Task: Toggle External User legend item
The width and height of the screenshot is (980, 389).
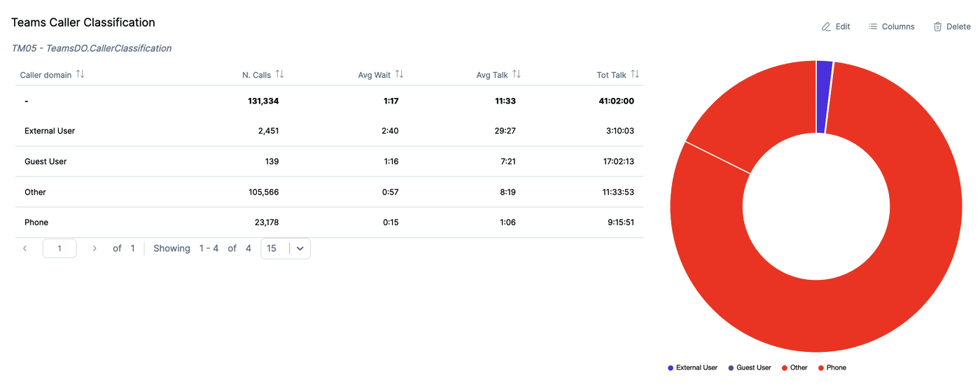Action: click(692, 367)
